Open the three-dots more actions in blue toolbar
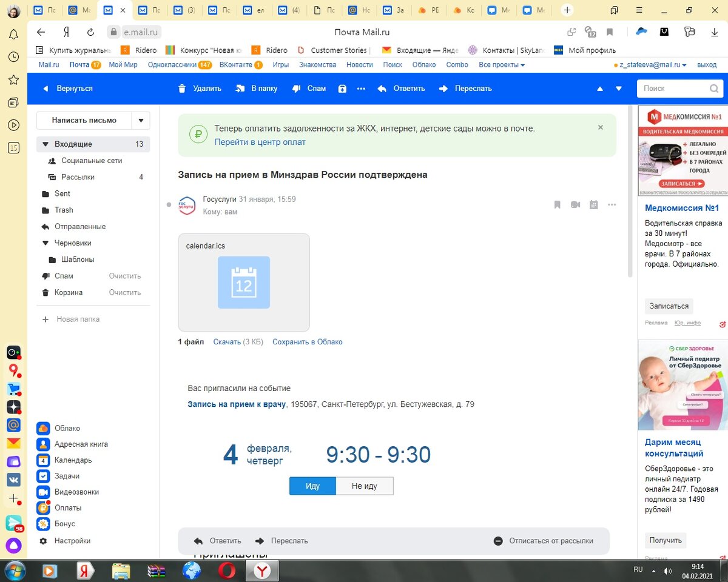728x582 pixels. 362,89
